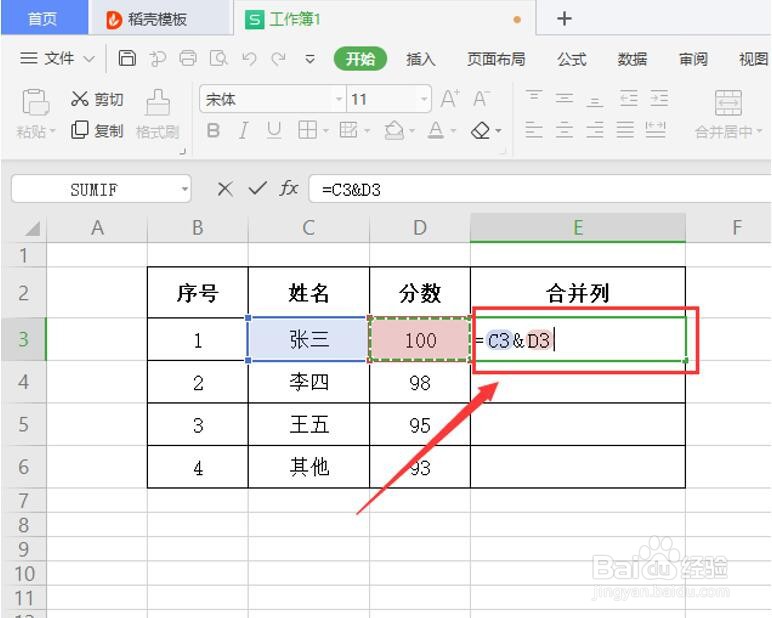This screenshot has width=772, height=618.
Task: Toggle Bold formatting
Action: 213,130
